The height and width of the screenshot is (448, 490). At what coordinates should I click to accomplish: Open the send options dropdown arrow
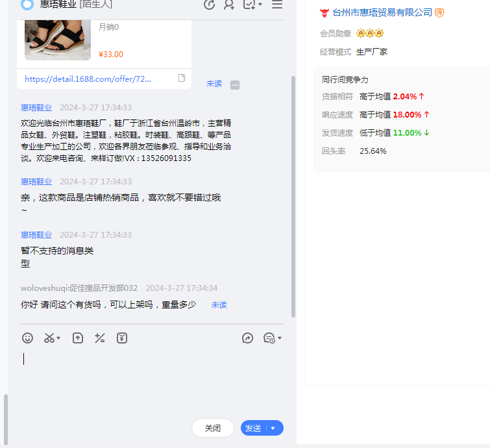[x=273, y=429]
